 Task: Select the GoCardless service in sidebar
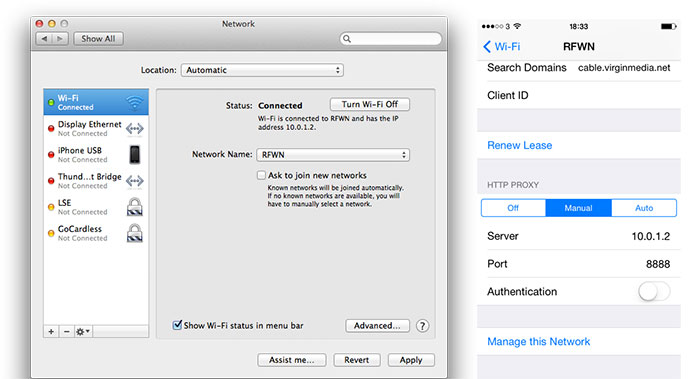pos(96,233)
